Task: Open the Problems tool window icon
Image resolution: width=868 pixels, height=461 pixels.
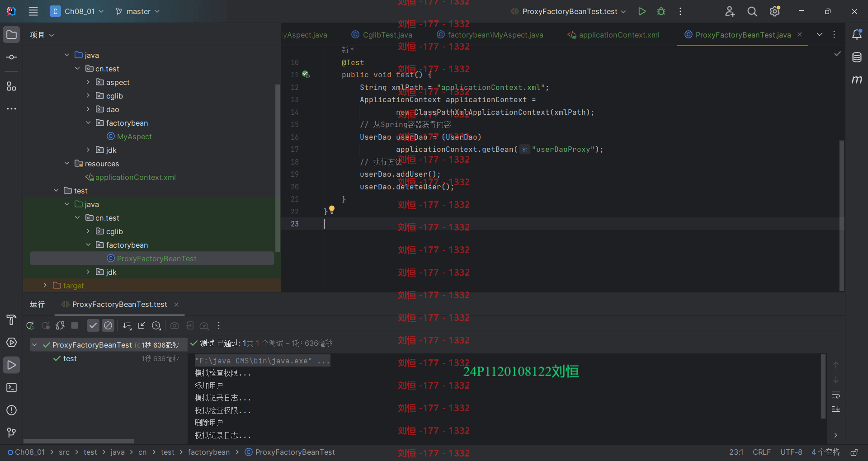Action: click(12, 410)
